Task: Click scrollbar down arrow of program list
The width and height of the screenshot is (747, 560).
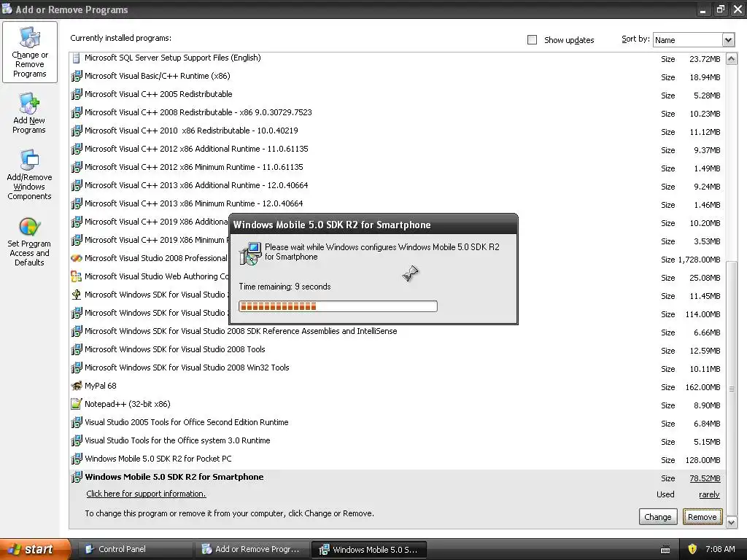Action: (x=731, y=522)
